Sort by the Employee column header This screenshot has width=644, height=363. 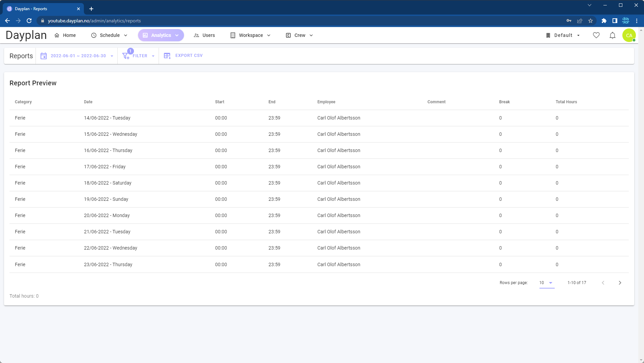coord(326,102)
